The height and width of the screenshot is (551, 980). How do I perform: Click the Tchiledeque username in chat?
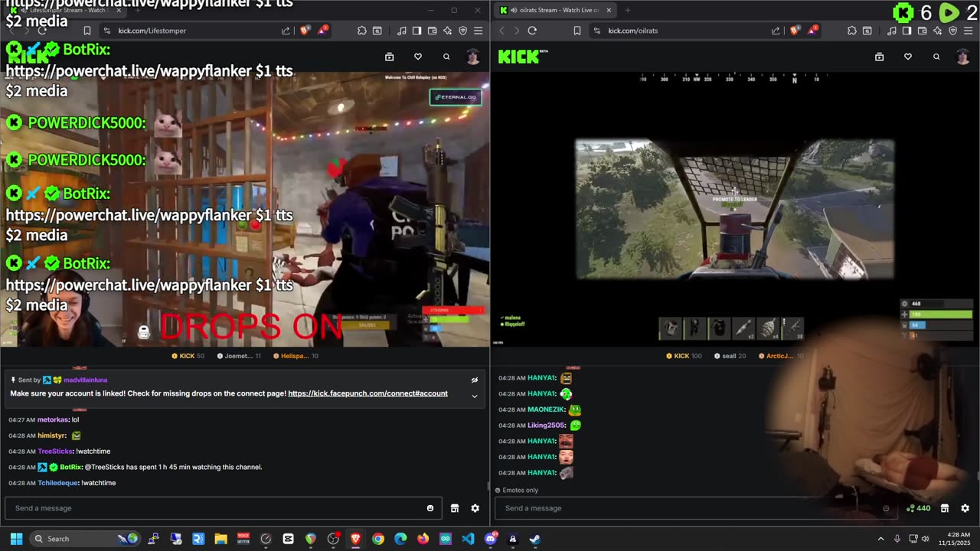tap(57, 483)
